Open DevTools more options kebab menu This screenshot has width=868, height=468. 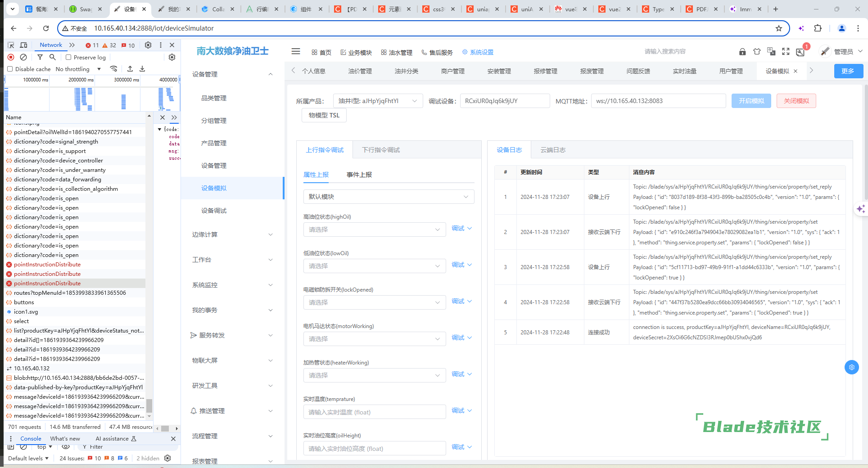[160, 45]
